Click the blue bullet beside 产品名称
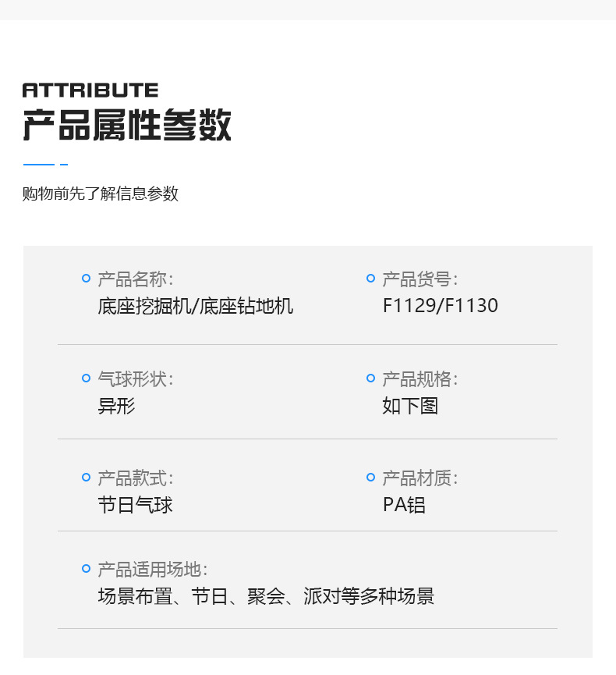Image resolution: width=616 pixels, height=675 pixels. click(x=87, y=279)
